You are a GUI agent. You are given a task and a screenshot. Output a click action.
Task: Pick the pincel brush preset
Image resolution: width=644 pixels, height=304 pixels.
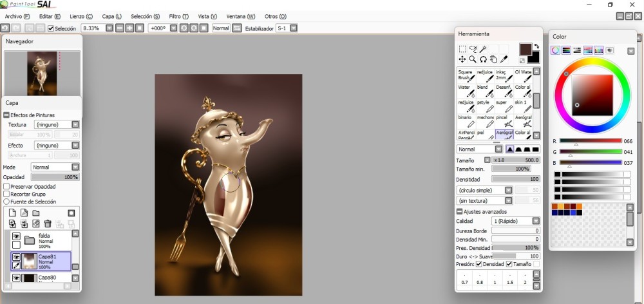(504, 121)
